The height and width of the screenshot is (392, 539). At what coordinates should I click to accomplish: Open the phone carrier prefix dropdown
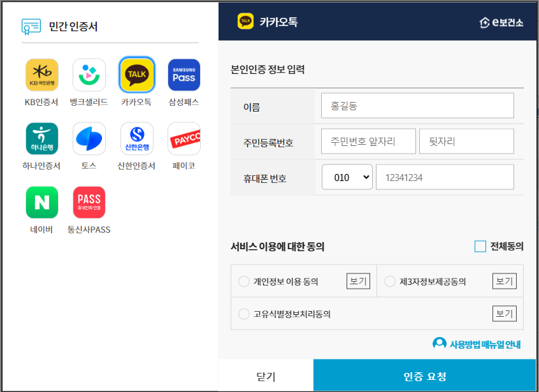(347, 177)
